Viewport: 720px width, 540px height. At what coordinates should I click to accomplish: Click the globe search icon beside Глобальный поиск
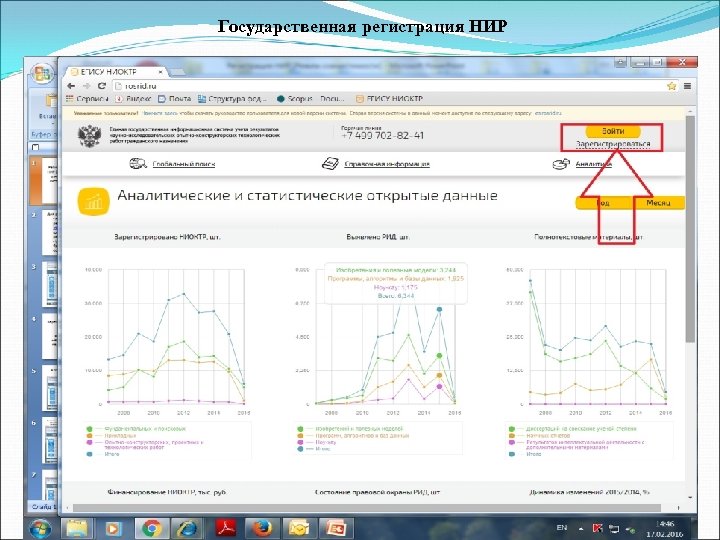(x=138, y=163)
